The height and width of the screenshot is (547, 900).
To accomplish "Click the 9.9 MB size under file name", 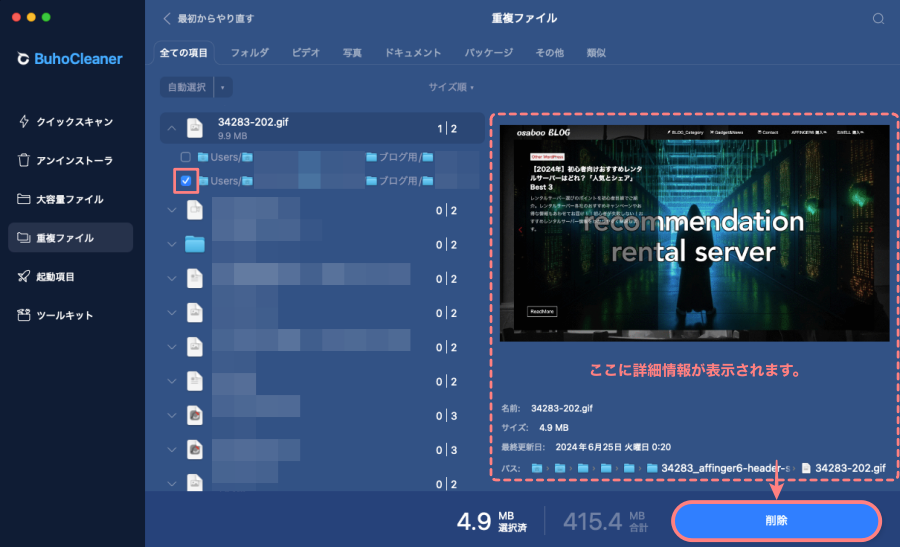I will pyautogui.click(x=232, y=136).
